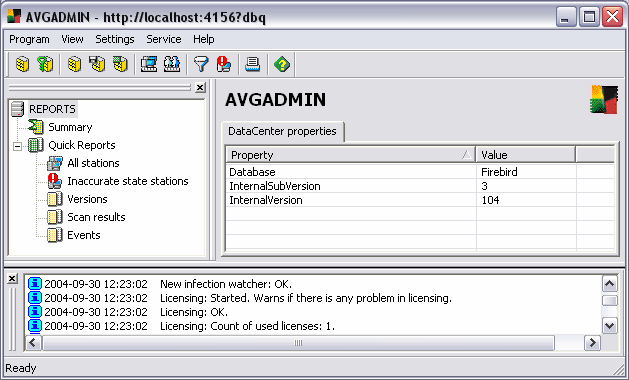Screen dimensions: 629x380
Task: Click the log panel scroll right arrow
Action: coord(592,343)
